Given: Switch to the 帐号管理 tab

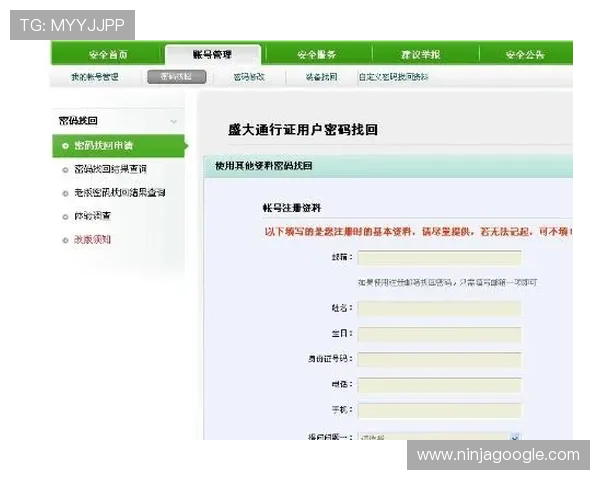Looking at the screenshot, I should click(x=213, y=54).
